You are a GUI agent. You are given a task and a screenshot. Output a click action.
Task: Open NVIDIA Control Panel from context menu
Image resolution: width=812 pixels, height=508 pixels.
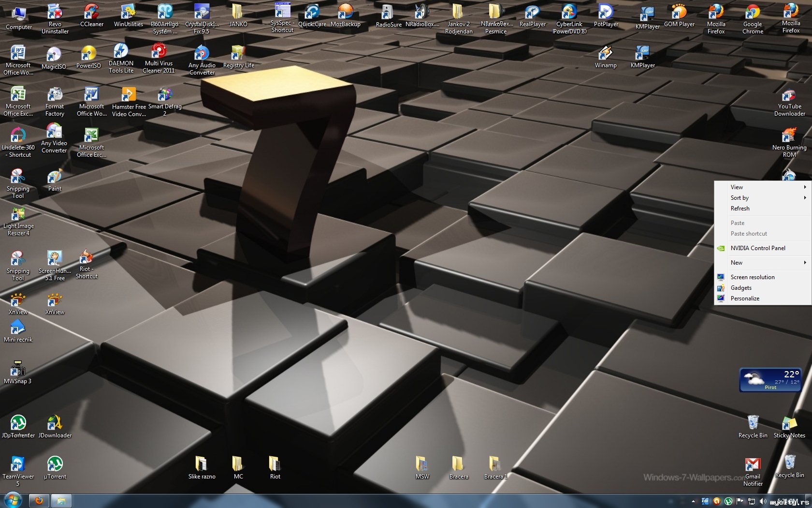pyautogui.click(x=757, y=248)
